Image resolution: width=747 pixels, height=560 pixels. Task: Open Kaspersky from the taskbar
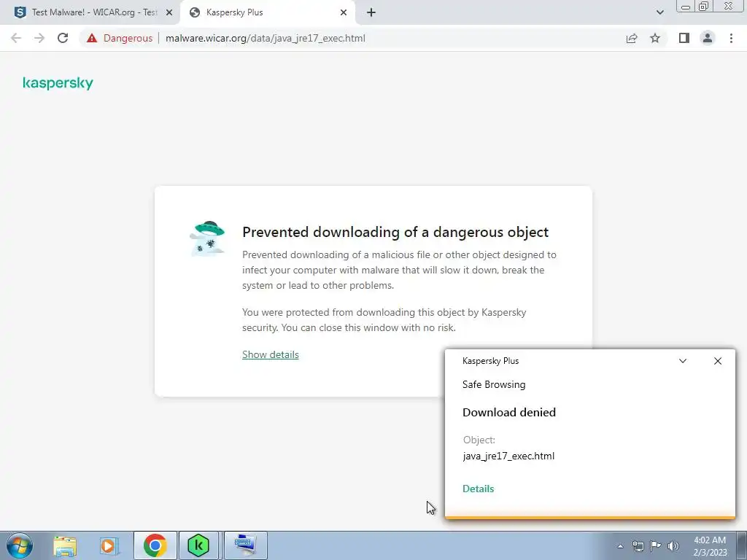[x=198, y=545]
